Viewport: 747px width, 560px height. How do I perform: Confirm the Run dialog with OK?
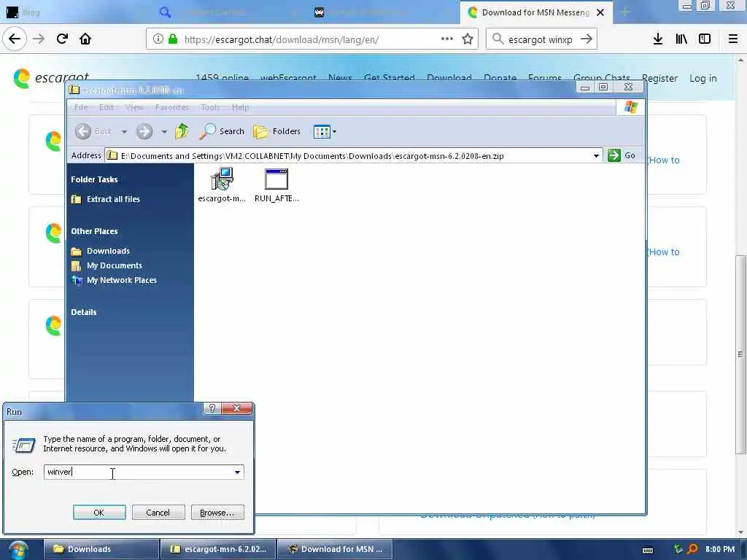(x=99, y=513)
